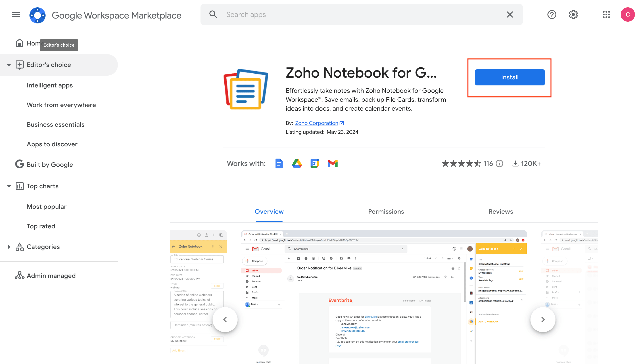Switch to the Reviews tab
The width and height of the screenshot is (643, 364).
pyautogui.click(x=501, y=211)
